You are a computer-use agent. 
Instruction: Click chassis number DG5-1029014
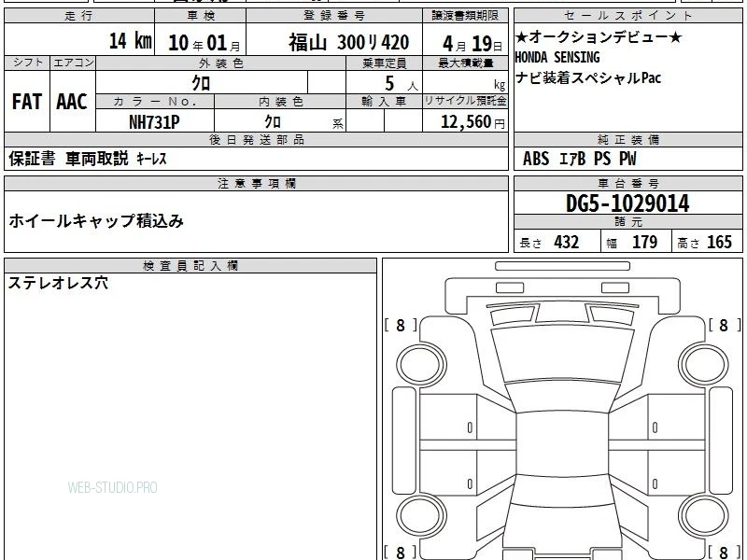[627, 203]
